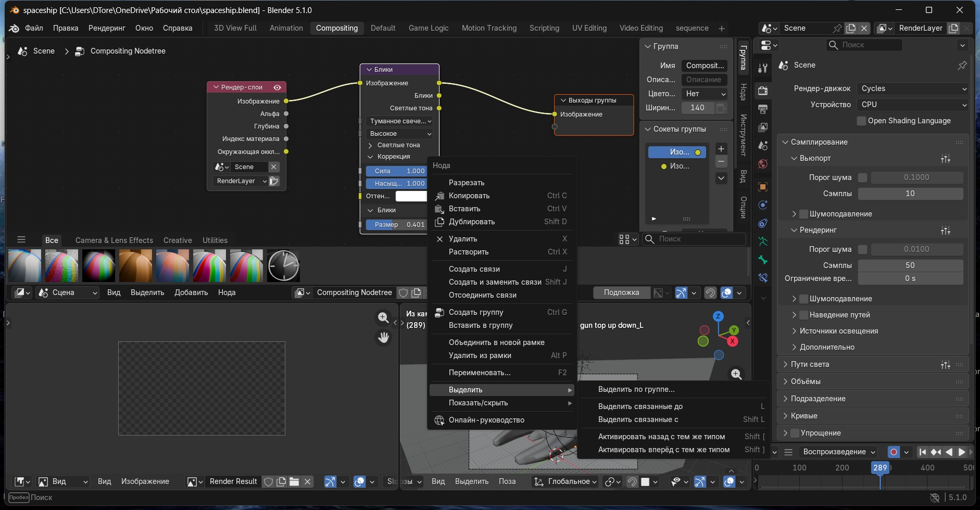Jump to first frame in playback controls

(922, 452)
